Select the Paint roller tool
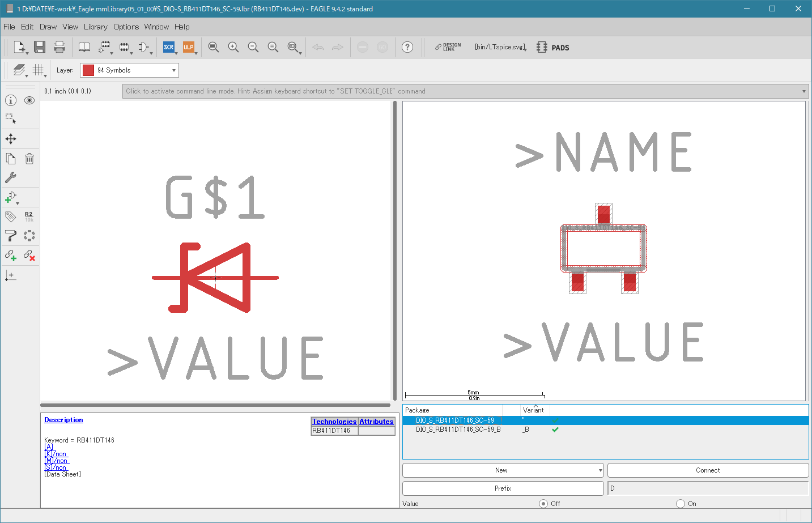Screen dimensions: 812x523 coord(11,235)
